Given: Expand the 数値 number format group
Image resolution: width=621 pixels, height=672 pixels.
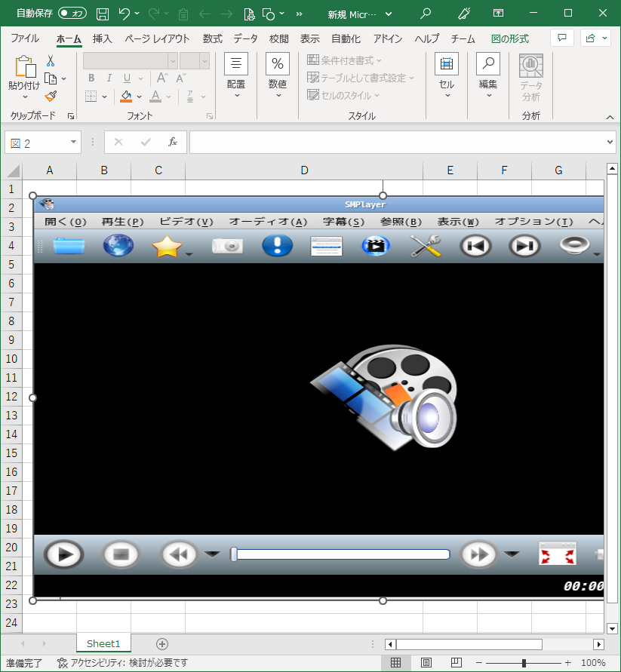Looking at the screenshot, I should (x=278, y=75).
